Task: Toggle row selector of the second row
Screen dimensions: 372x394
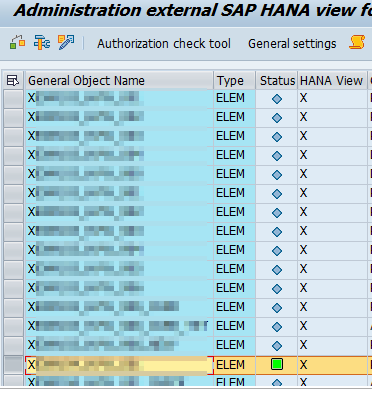Action: [x=13, y=118]
